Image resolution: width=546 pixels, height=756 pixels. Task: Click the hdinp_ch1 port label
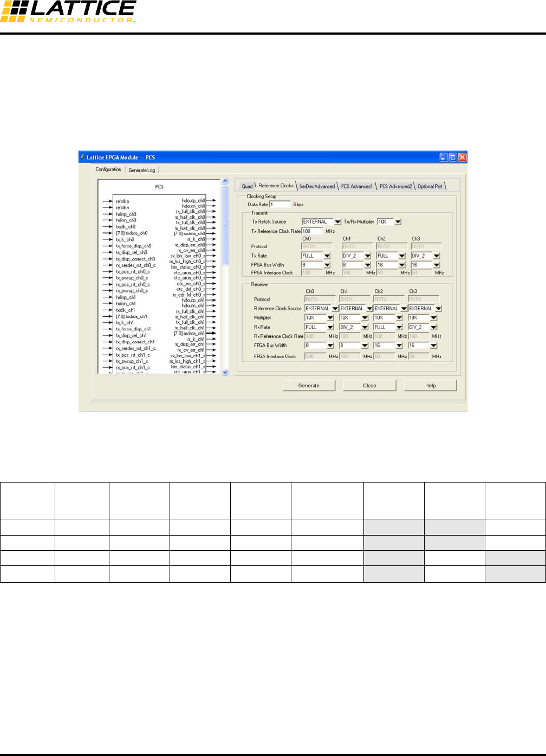point(126,297)
